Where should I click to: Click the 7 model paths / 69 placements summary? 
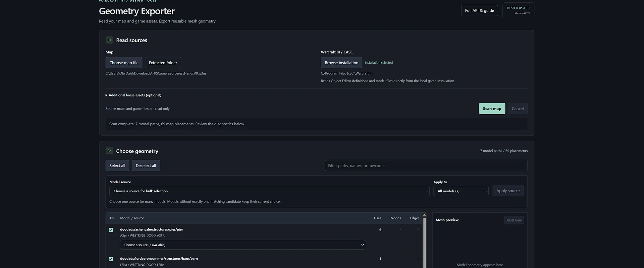[504, 151]
